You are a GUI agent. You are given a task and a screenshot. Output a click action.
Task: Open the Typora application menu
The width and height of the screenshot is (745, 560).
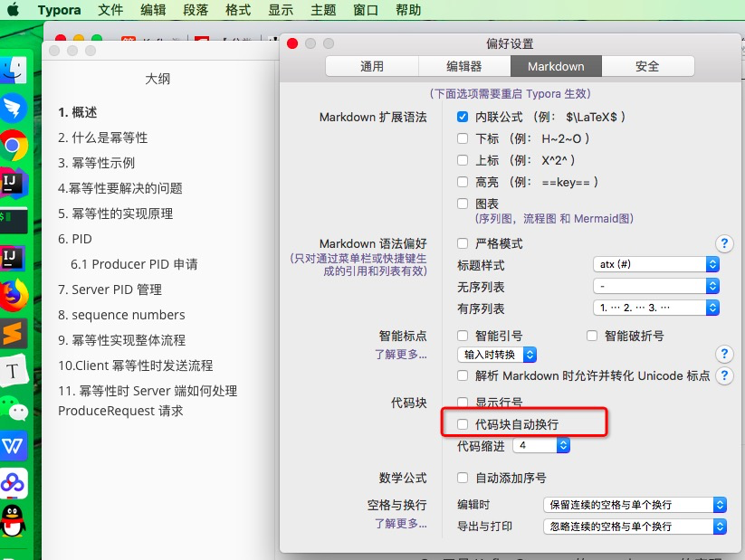[x=60, y=10]
